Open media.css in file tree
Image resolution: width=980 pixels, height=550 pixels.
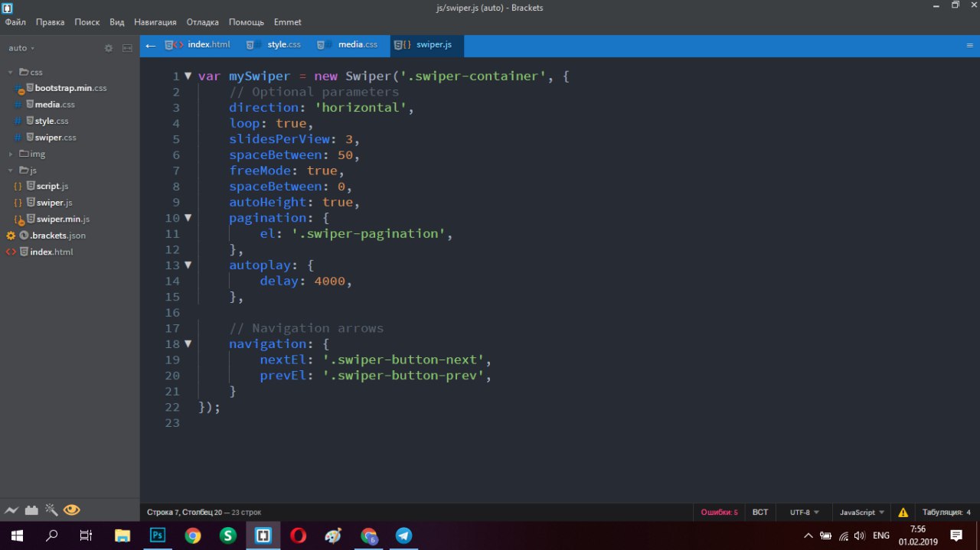(54, 104)
